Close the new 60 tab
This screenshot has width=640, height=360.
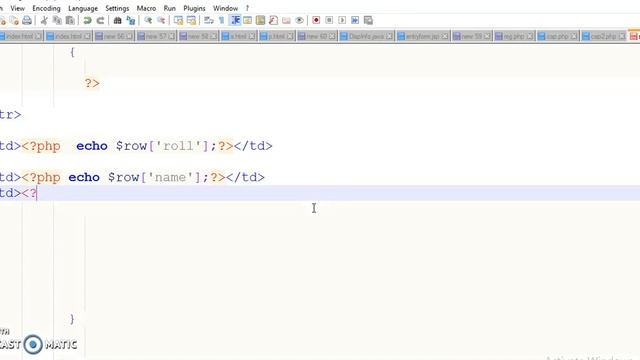tap(332, 36)
